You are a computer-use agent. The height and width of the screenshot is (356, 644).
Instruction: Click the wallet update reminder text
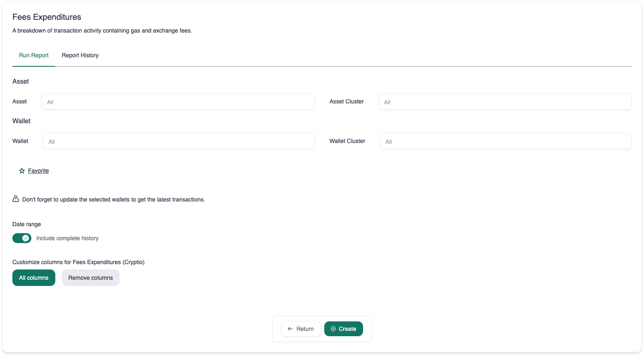coord(113,199)
